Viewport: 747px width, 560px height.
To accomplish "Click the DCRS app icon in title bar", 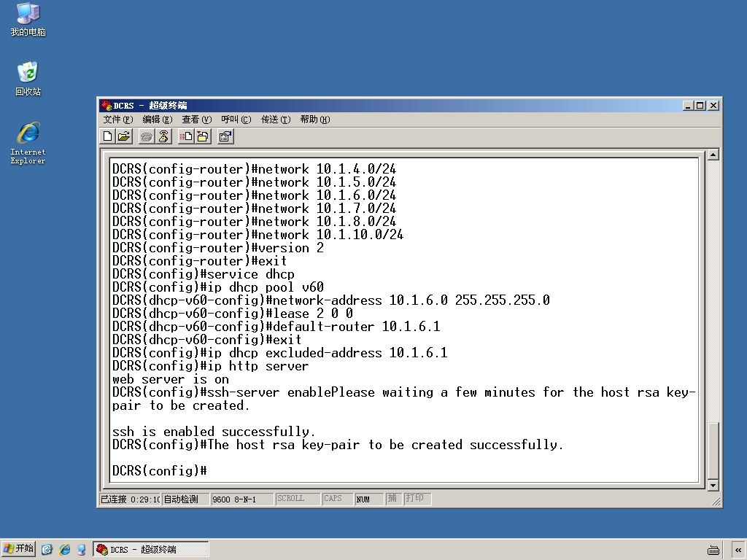I will pyautogui.click(x=107, y=105).
